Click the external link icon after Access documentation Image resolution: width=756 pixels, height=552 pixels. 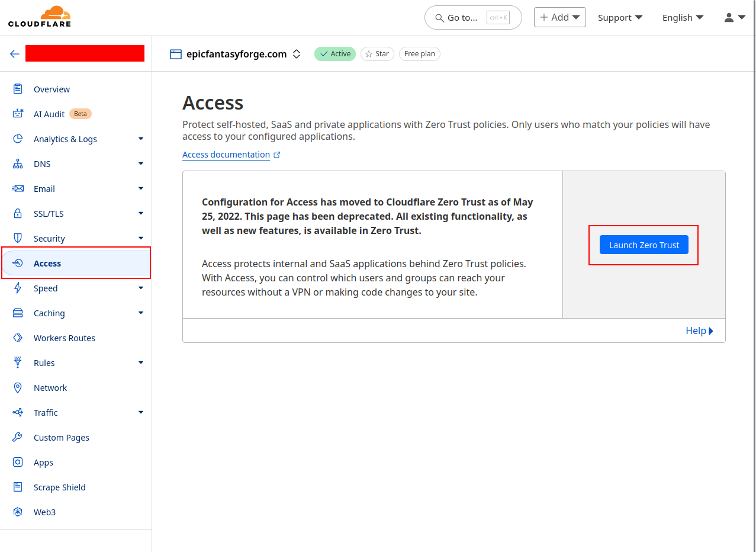(276, 155)
